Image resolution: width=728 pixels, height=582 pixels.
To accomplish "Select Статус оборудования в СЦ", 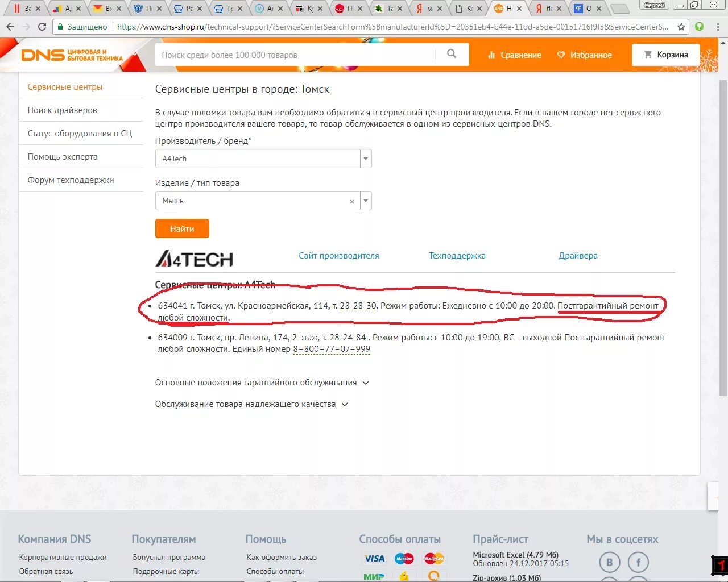I will point(80,134).
